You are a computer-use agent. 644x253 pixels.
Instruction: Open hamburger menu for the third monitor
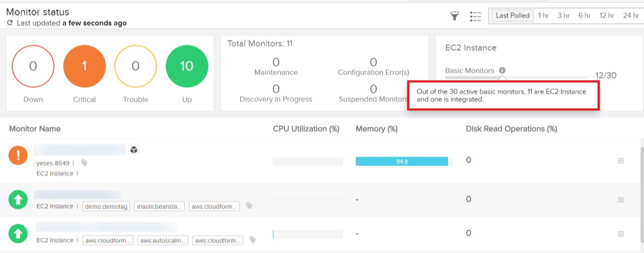(621, 234)
